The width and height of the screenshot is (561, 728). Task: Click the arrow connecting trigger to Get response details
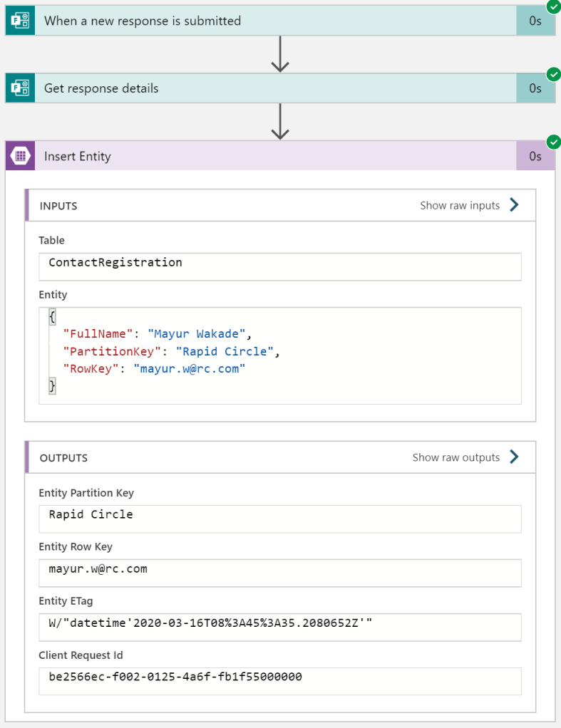pyautogui.click(x=280, y=56)
